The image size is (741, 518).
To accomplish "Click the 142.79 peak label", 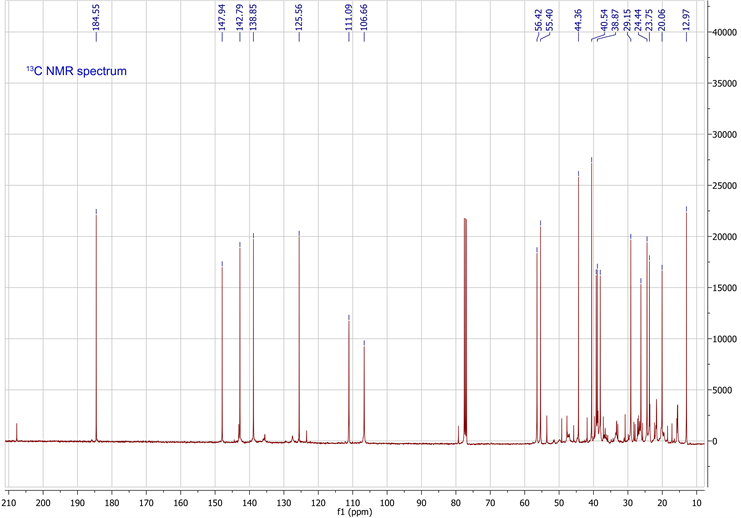I will tap(240, 18).
